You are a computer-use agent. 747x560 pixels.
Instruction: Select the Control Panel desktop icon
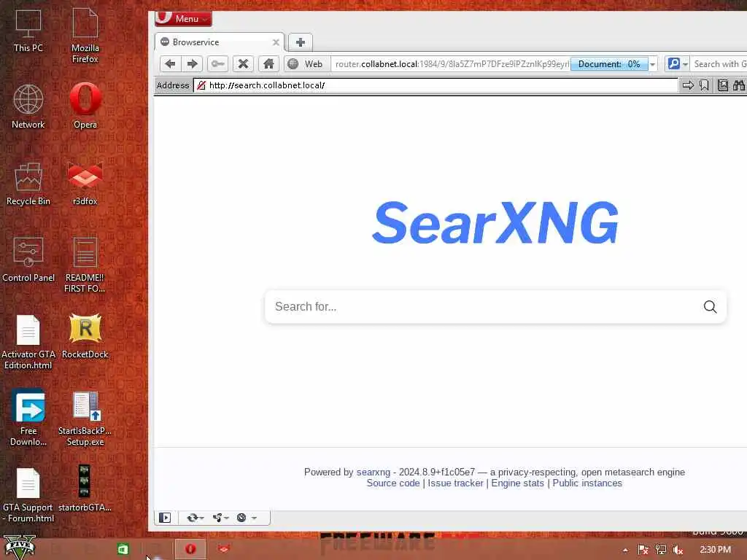pyautogui.click(x=28, y=260)
